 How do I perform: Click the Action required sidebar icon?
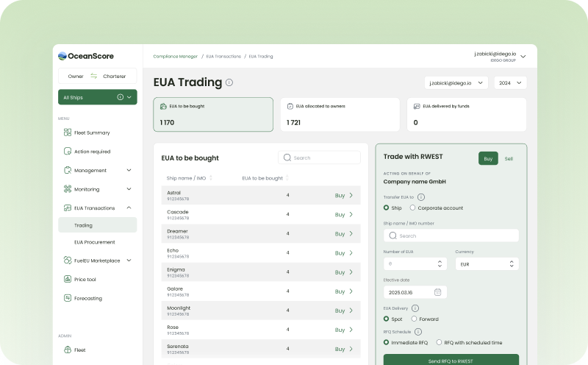[x=67, y=152]
